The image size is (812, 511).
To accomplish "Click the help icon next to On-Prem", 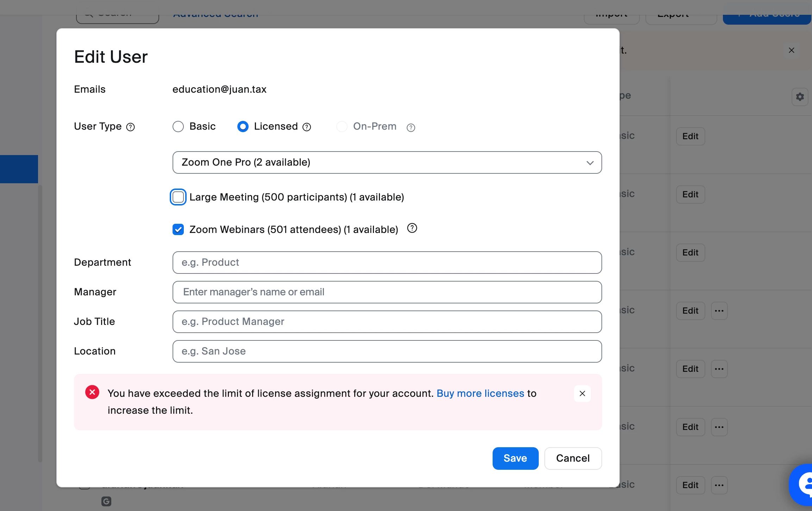I will click(x=411, y=128).
